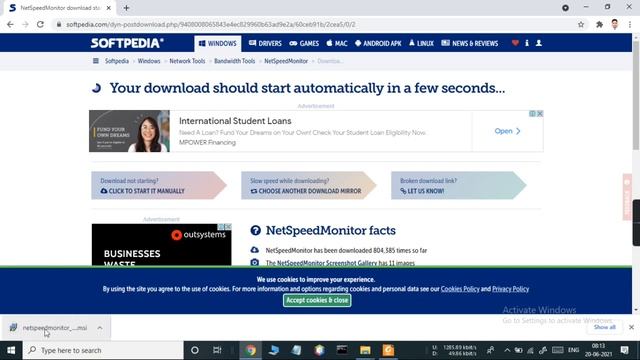
Task: Click the NetSpeedMonitor facts question icon
Action: click(x=256, y=230)
